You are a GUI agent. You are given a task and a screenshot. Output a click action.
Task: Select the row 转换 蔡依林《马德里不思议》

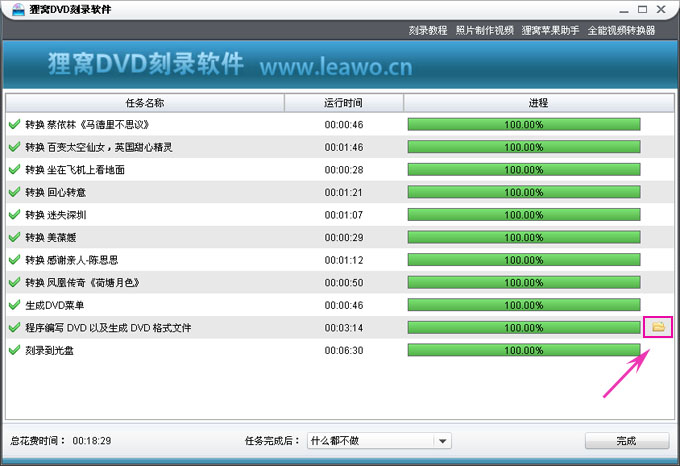(340, 124)
